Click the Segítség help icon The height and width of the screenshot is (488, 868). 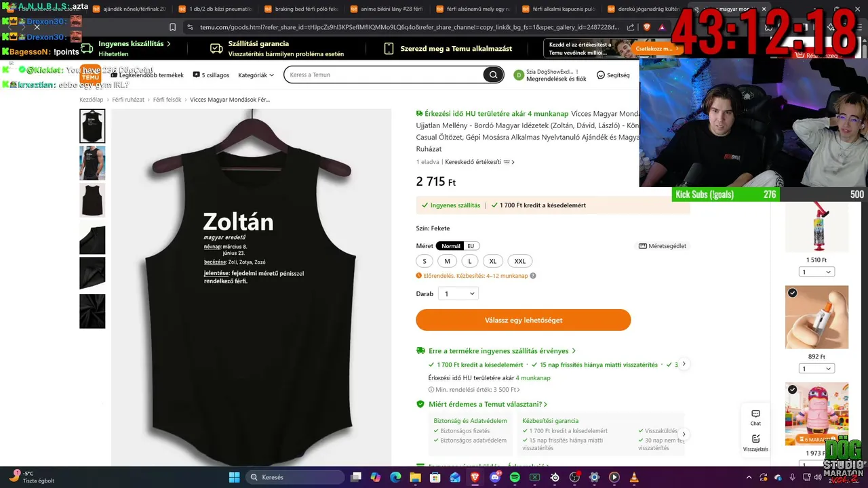click(613, 75)
